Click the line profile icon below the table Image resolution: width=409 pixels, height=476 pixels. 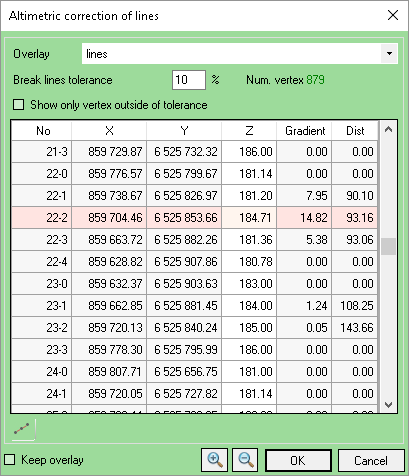coord(22,429)
